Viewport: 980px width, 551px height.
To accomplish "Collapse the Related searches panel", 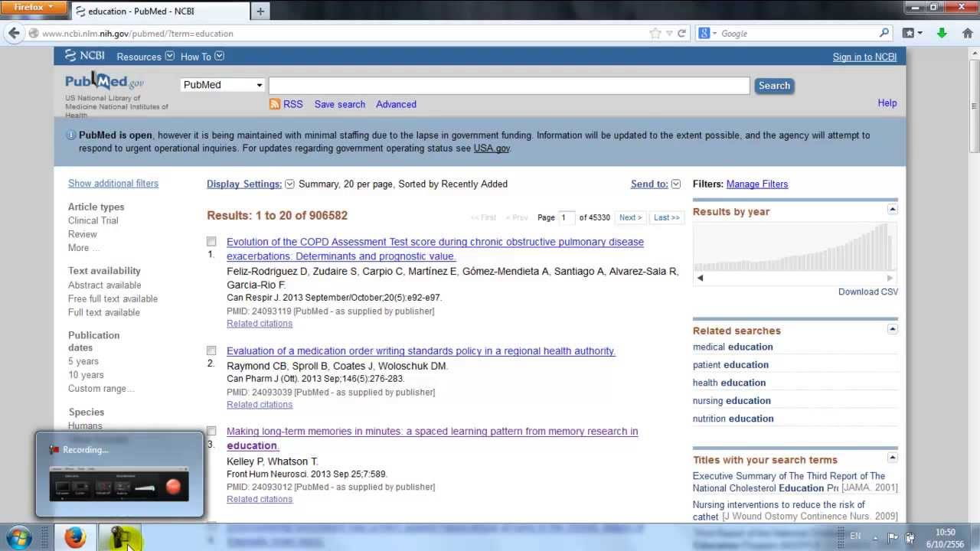I will click(892, 329).
